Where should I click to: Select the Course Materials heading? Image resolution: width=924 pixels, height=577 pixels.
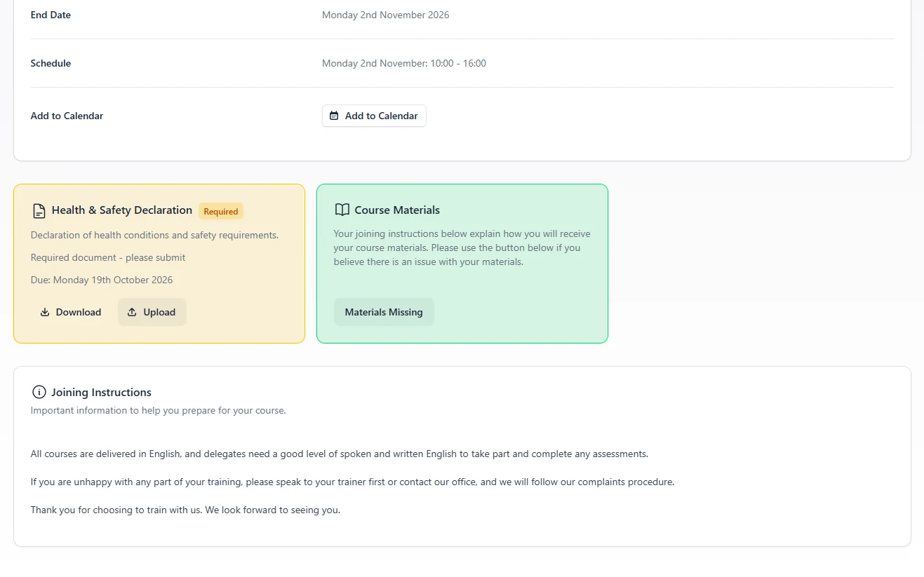[397, 210]
